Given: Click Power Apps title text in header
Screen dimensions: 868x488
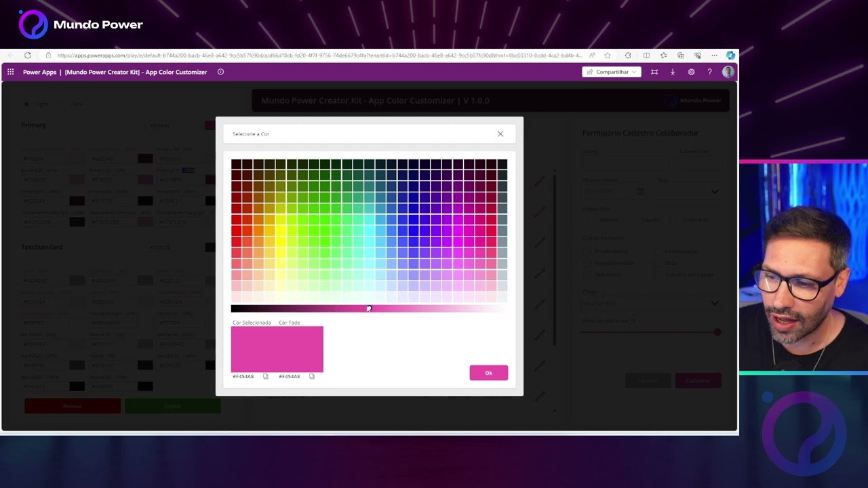Looking at the screenshot, I should (39, 72).
